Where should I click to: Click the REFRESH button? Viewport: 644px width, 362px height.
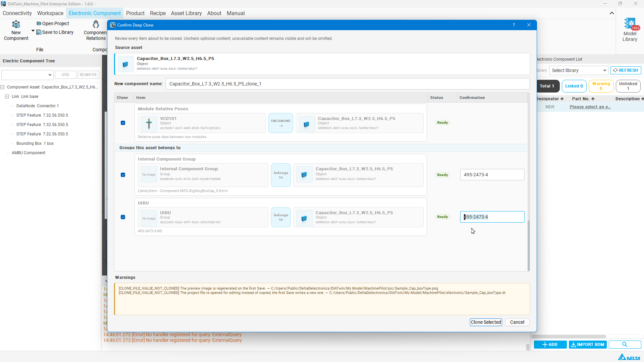626,70
